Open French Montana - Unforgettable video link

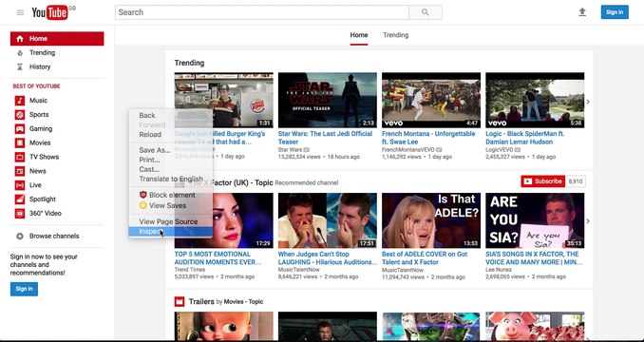point(428,138)
